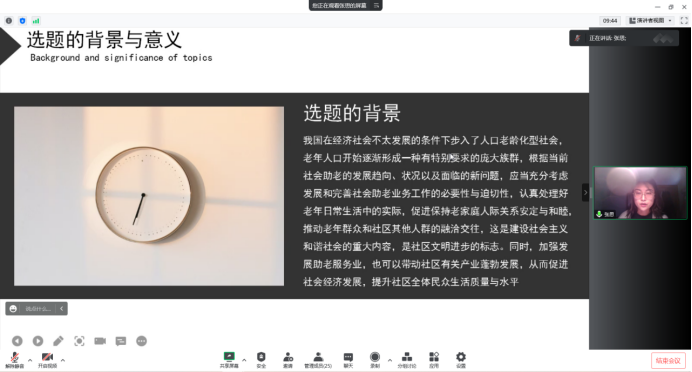Screen dimensions: 692x372
Task: Open Breakout Rooms (分组讨论) icon
Action: click(406, 360)
